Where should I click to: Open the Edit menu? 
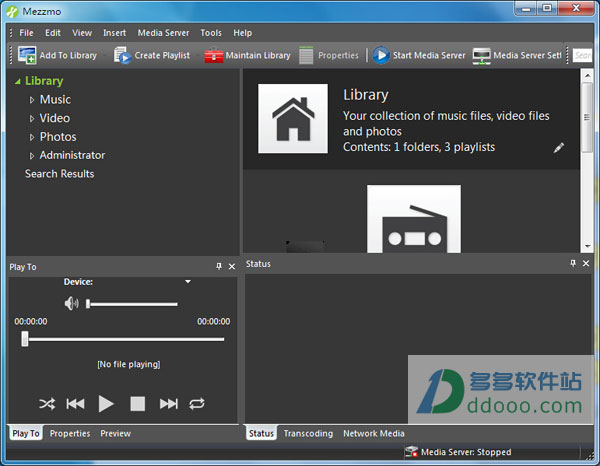coord(53,33)
